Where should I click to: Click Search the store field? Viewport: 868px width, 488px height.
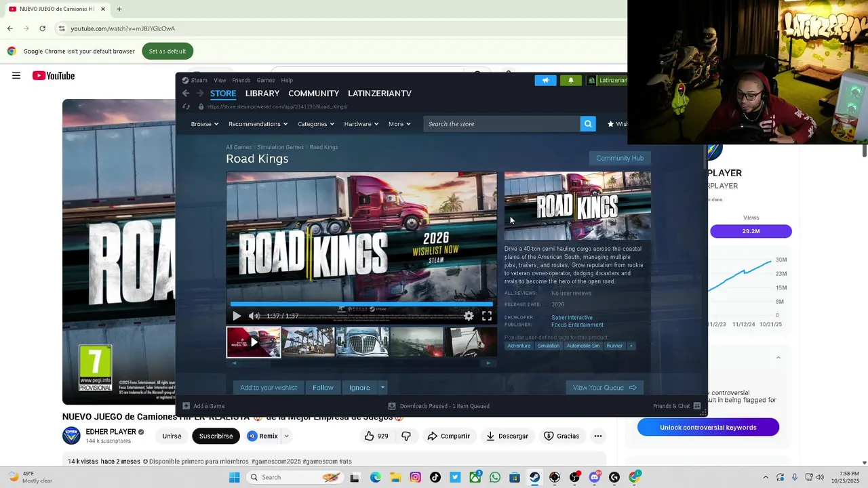point(502,124)
